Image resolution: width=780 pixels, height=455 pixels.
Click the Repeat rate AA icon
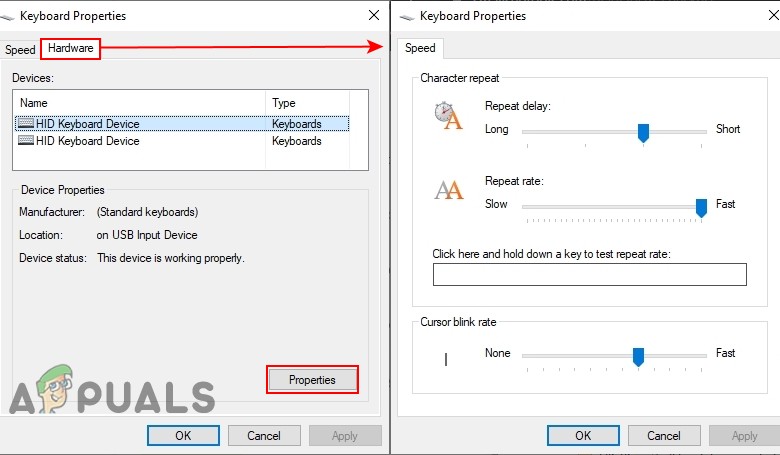(449, 190)
